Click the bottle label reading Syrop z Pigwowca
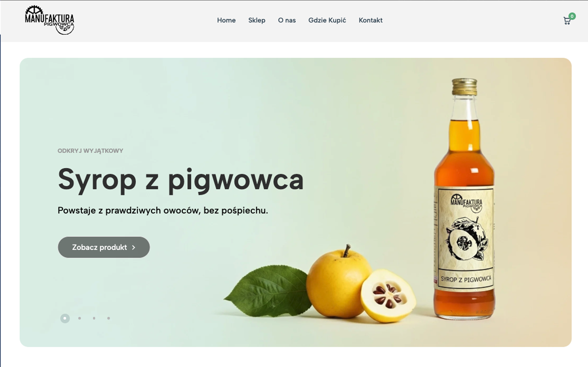 tap(465, 279)
